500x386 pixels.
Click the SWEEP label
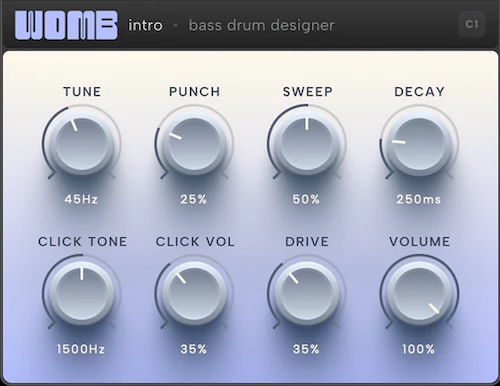(x=308, y=92)
